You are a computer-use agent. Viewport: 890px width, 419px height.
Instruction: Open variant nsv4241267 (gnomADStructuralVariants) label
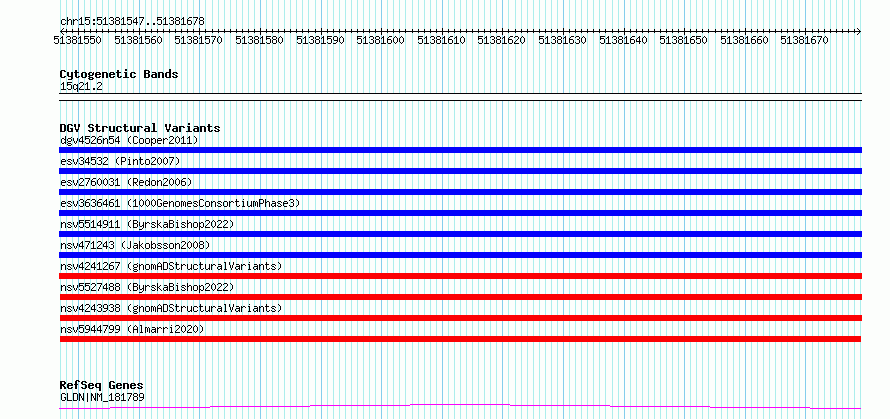(171, 266)
